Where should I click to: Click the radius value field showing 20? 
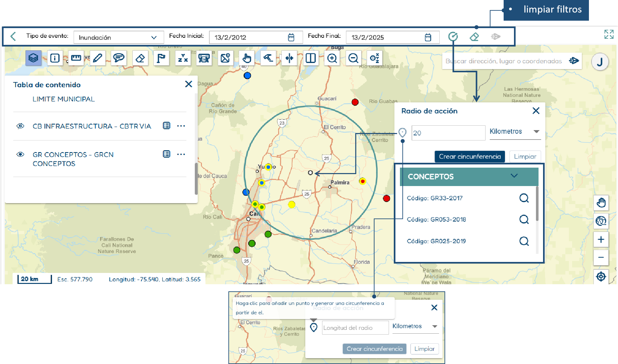point(448,133)
